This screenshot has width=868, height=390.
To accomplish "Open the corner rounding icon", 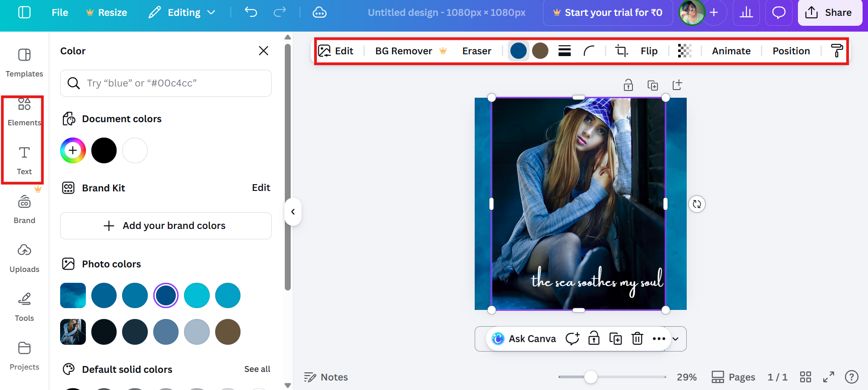I will click(x=589, y=51).
